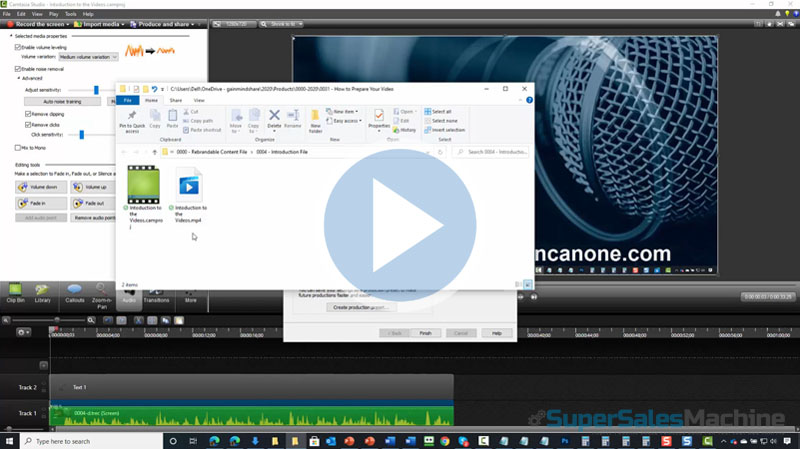Screen dimensions: 800x449
Task: Click the Finish button in wizard
Action: pos(425,332)
